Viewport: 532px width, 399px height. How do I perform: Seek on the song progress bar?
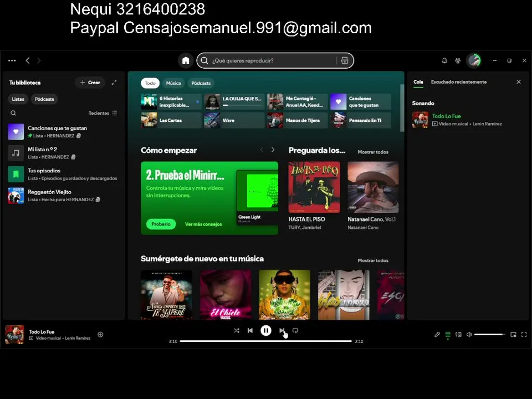pos(265,341)
